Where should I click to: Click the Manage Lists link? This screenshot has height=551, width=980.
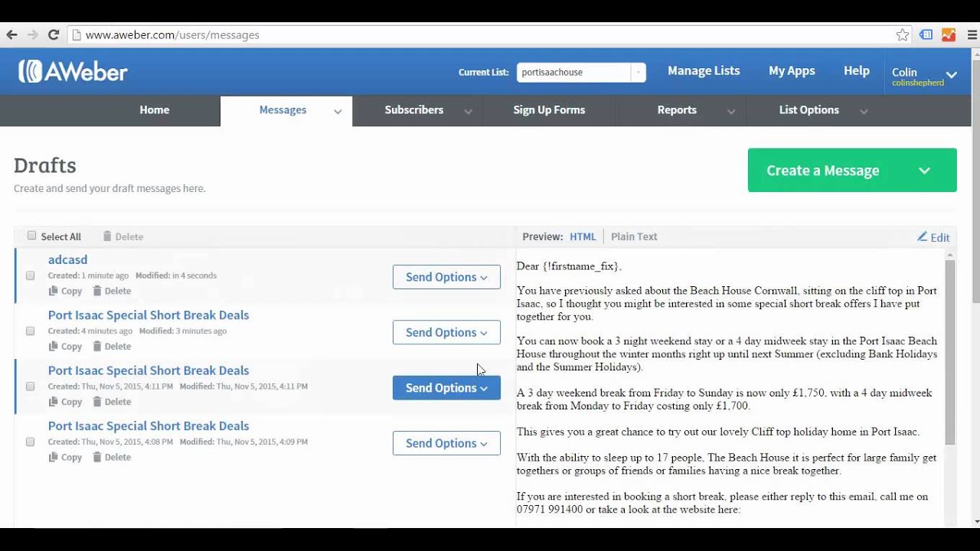704,70
